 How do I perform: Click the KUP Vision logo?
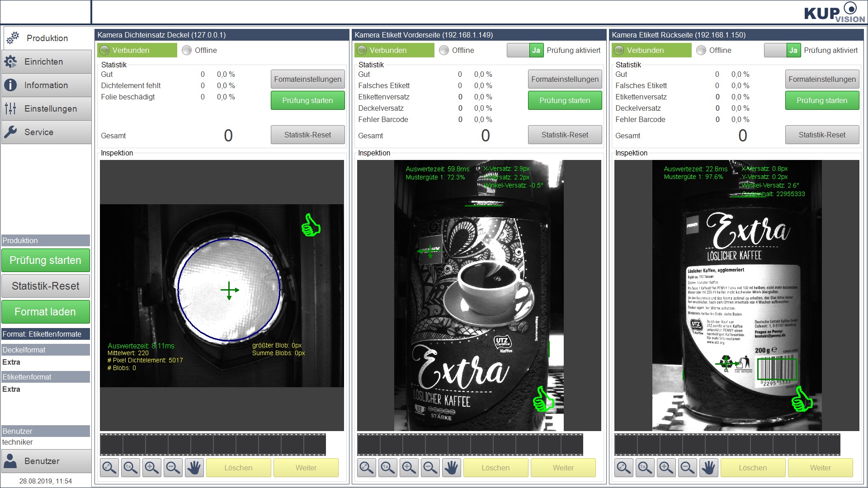(835, 12)
